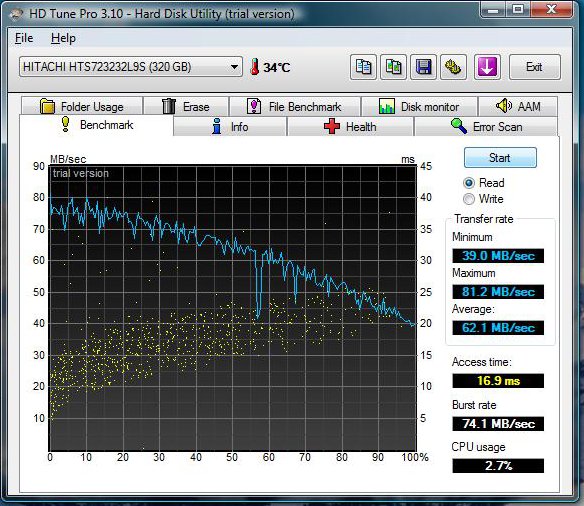Click the purple minimize-to-tray arrow icon

coord(487,67)
